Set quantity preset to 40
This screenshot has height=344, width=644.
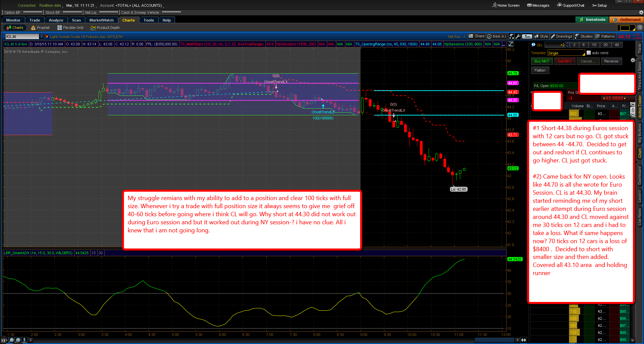click(x=617, y=45)
